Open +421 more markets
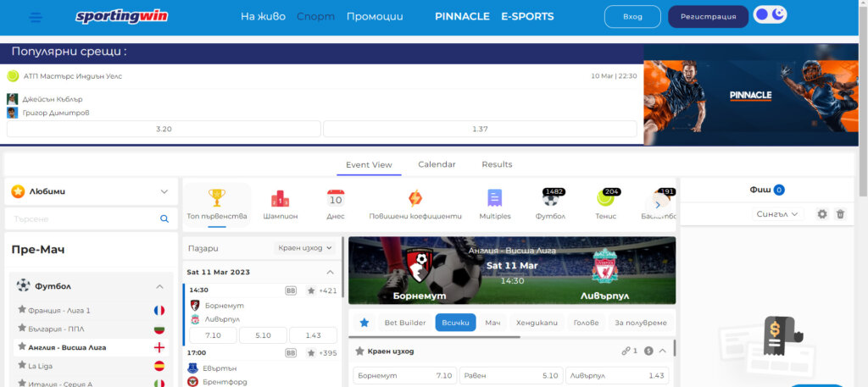The width and height of the screenshot is (868, 387). pyautogui.click(x=328, y=290)
